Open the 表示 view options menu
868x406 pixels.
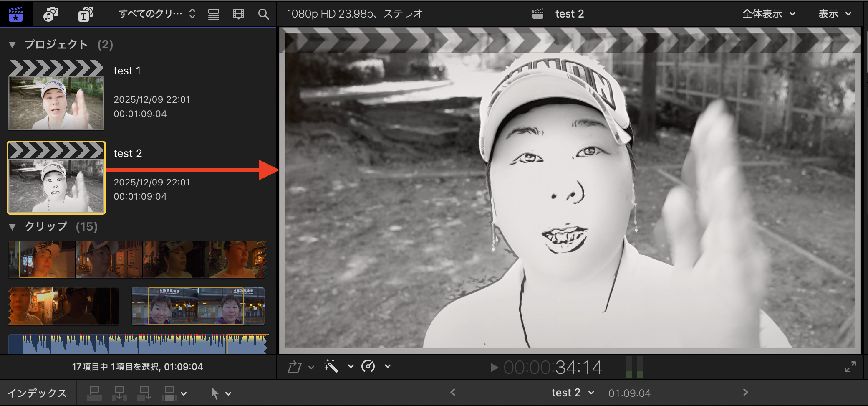point(835,14)
